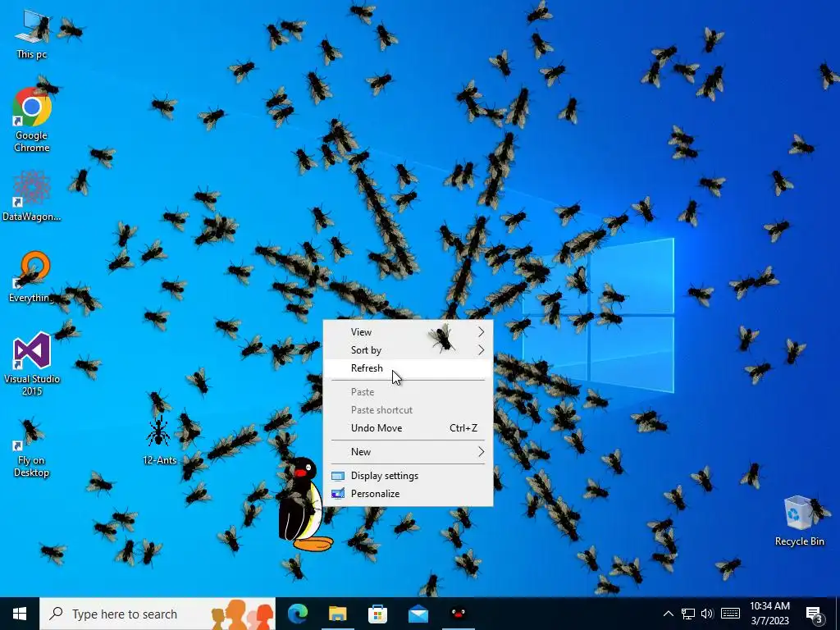Open the Mail app from taskbar
The width and height of the screenshot is (840, 630).
418,614
